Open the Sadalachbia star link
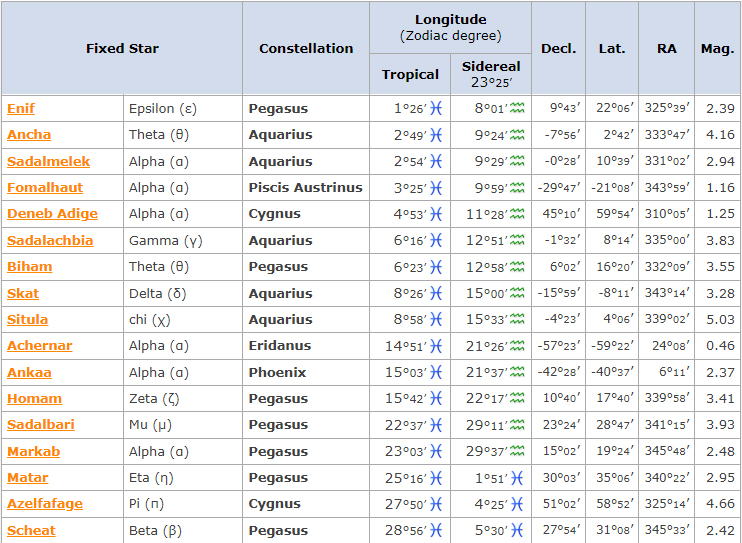Screen dimensions: 742x543 [50, 241]
